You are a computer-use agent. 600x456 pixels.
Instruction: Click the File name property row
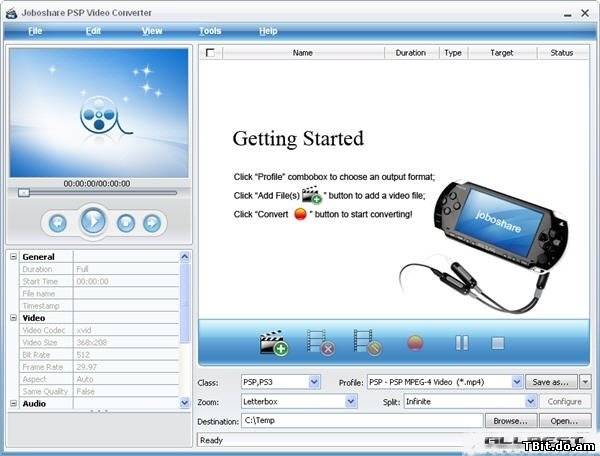click(99, 293)
